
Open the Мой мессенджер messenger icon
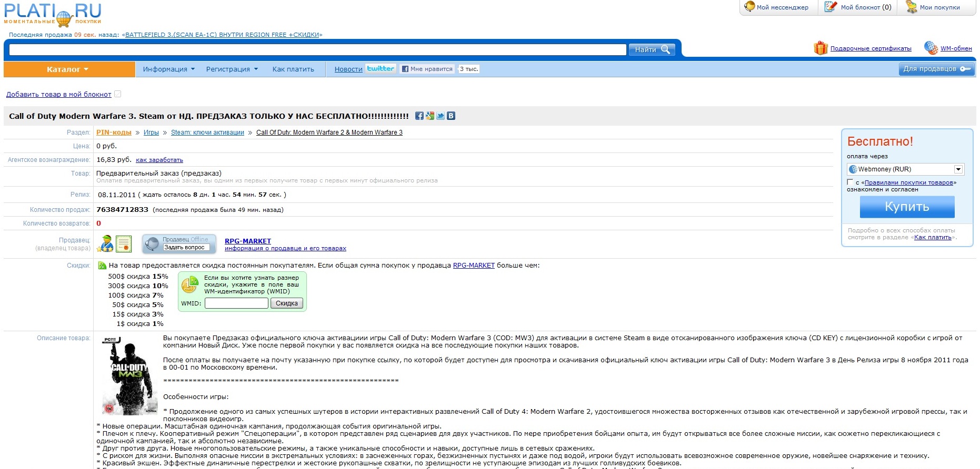pos(749,7)
